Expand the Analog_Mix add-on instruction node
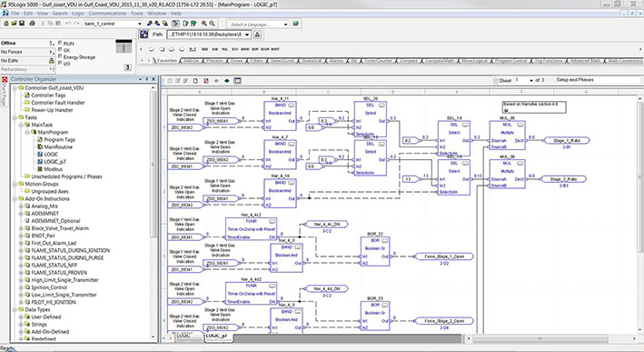 point(22,206)
